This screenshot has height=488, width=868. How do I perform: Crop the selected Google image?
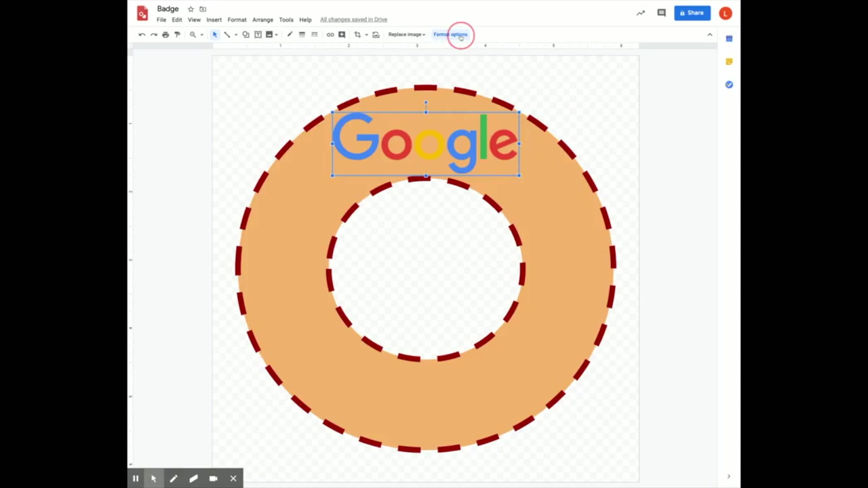tap(357, 35)
